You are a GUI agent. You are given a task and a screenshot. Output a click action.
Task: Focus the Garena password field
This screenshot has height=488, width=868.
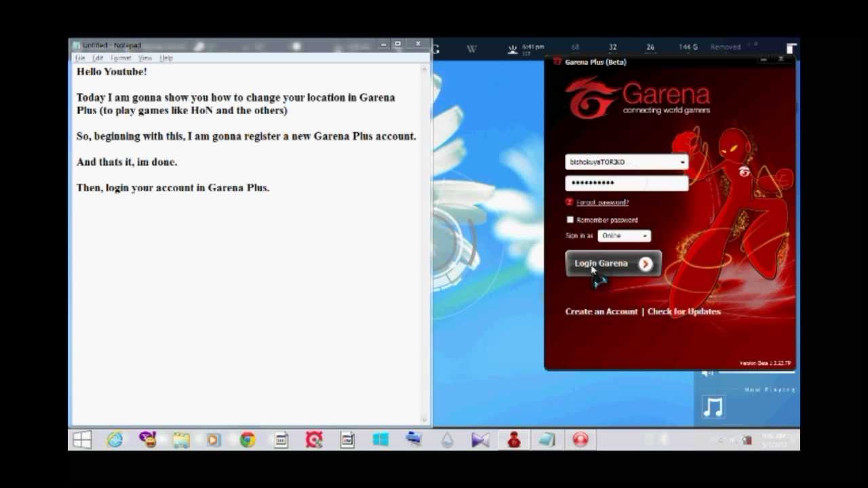(x=627, y=182)
